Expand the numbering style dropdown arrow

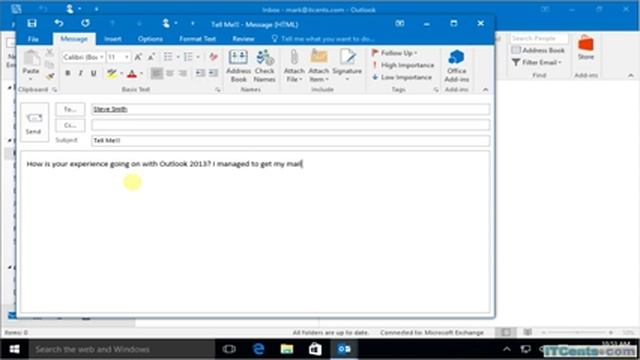[198, 57]
